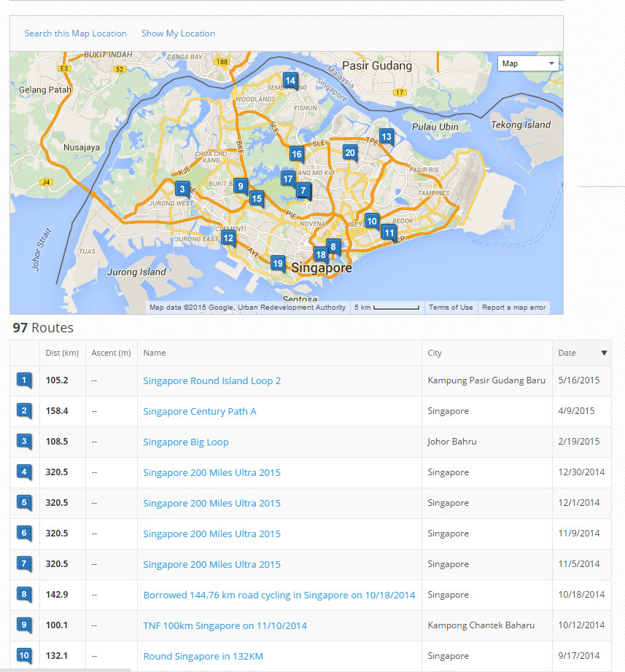Click Report a map error link
The width and height of the screenshot is (625, 672).
point(513,308)
